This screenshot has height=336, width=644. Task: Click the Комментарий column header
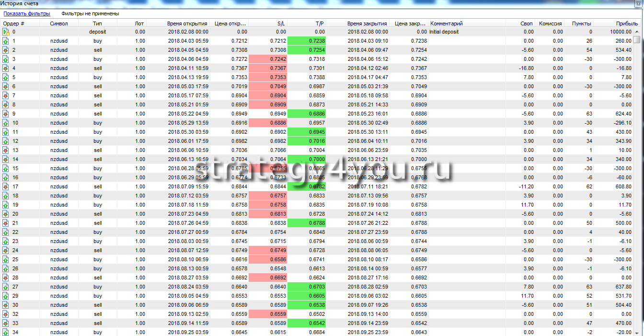[447, 23]
